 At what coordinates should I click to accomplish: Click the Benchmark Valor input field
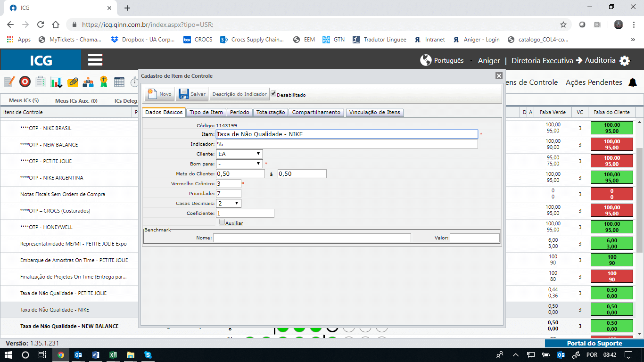pyautogui.click(x=475, y=238)
